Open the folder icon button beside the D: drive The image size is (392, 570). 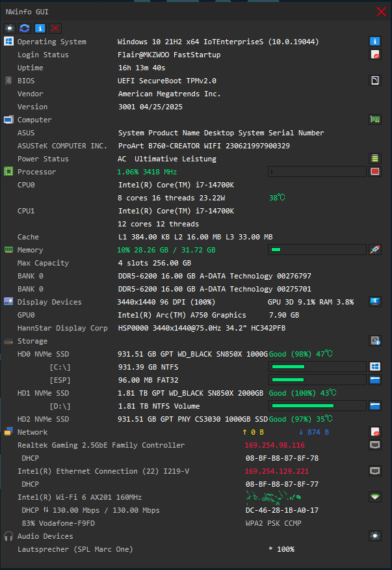click(375, 405)
